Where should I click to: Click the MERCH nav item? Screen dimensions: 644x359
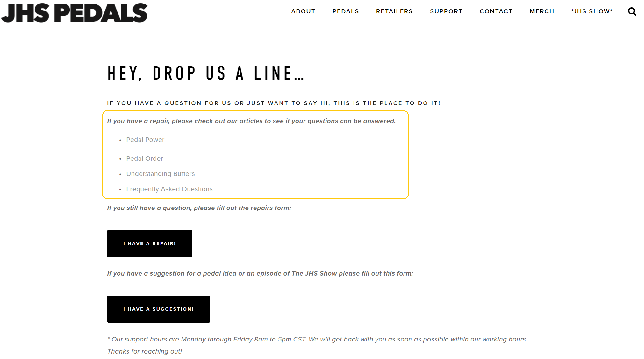(x=541, y=11)
